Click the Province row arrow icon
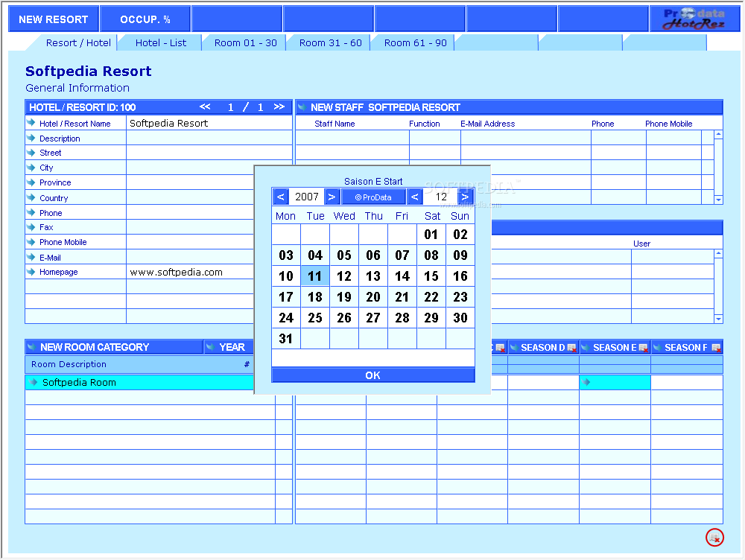The image size is (745, 560). click(x=31, y=182)
